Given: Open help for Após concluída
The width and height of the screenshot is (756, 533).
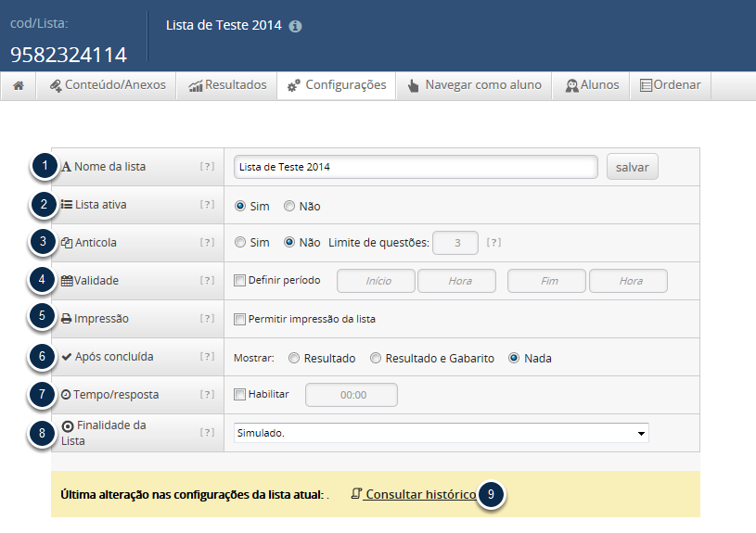Looking at the screenshot, I should (x=208, y=357).
